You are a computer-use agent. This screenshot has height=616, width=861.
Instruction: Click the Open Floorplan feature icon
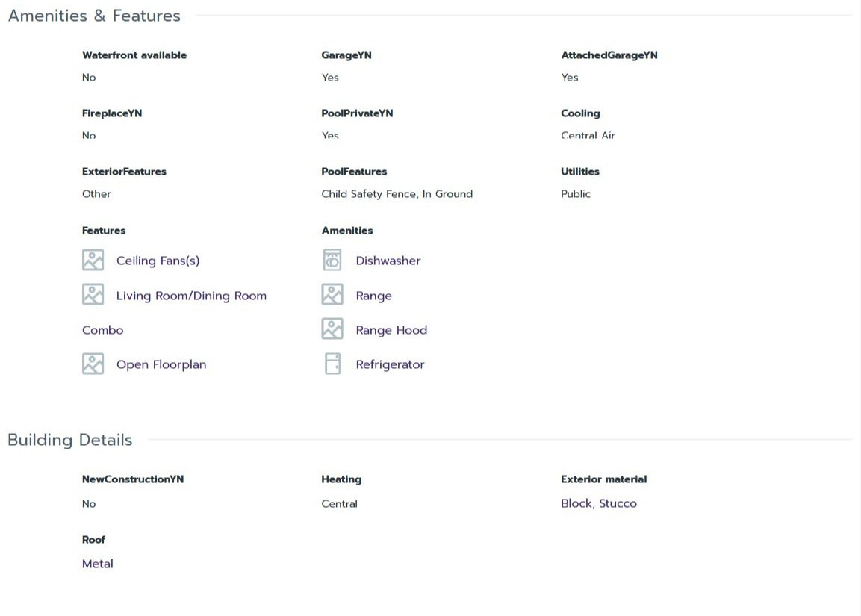(x=93, y=364)
